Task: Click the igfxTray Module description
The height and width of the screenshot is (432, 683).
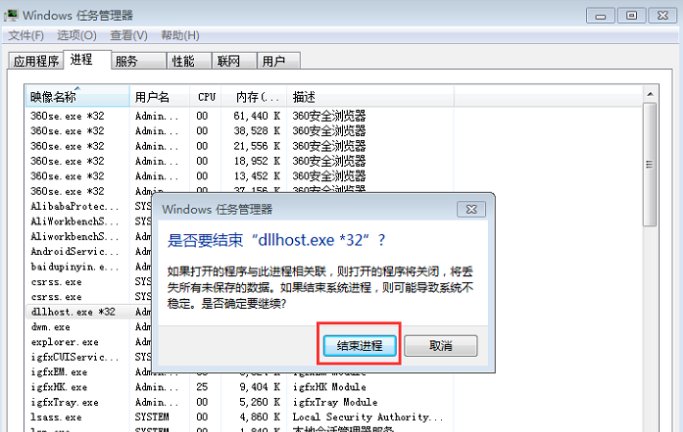Action: [335, 402]
